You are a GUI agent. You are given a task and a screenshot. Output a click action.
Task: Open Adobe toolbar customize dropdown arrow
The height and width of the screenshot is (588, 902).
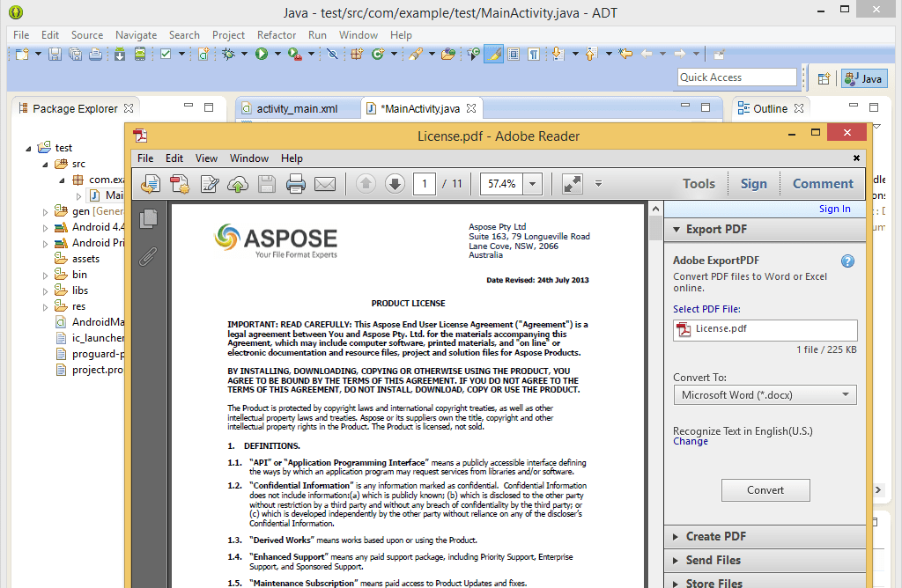pyautogui.click(x=598, y=184)
